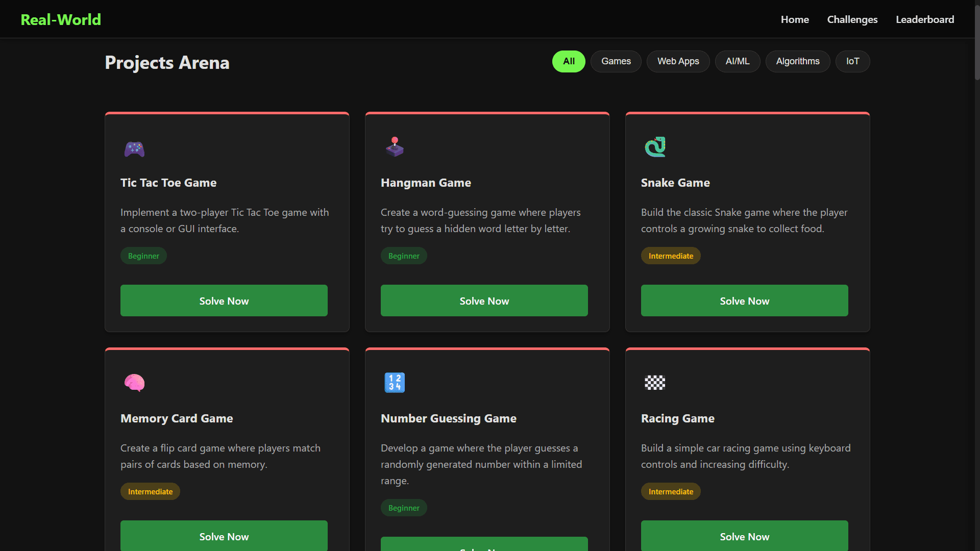The width and height of the screenshot is (980, 551).
Task: Filter projects by Web Apps
Action: coord(678,61)
